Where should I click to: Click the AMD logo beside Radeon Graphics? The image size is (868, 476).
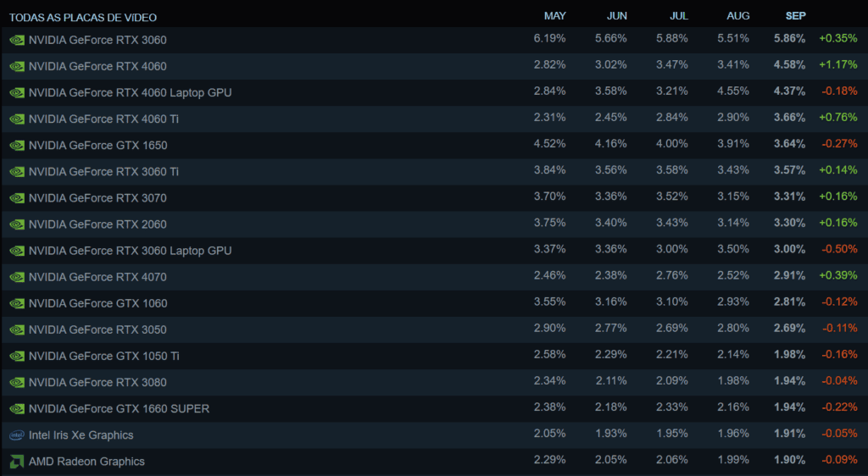point(16,462)
